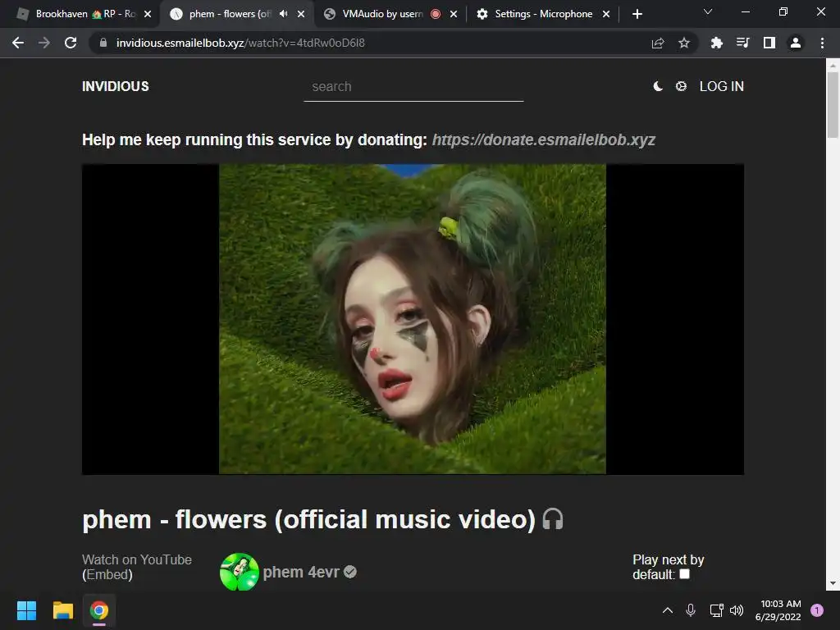Open the network tray icon
Image resolution: width=840 pixels, height=630 pixels.
pos(716,610)
